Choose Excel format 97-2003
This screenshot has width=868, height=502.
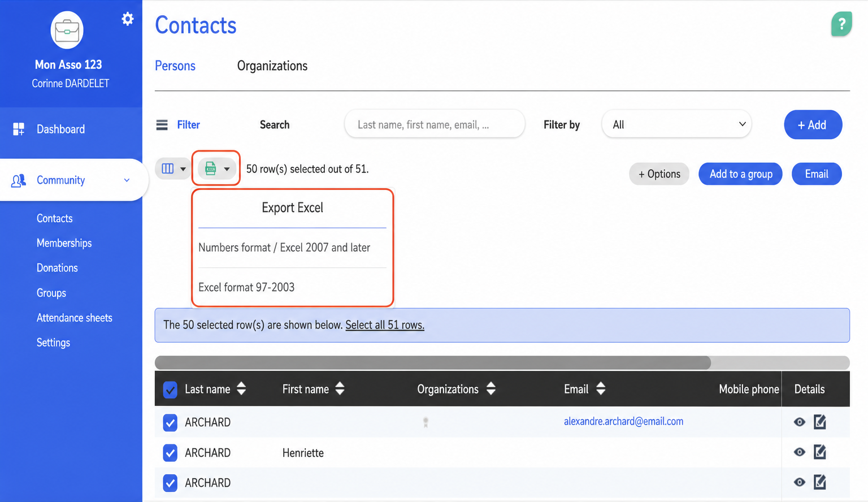point(246,287)
